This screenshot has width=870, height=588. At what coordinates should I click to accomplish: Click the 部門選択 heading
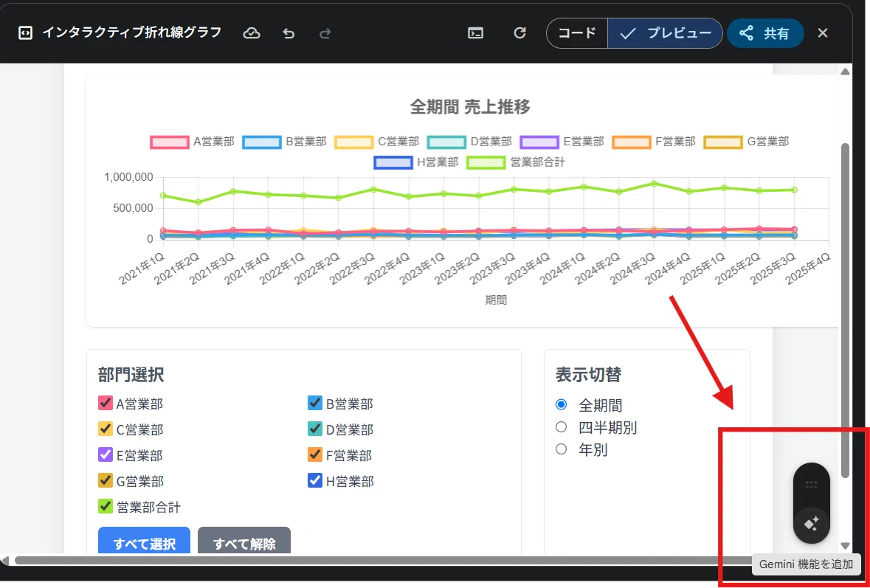pos(131,375)
